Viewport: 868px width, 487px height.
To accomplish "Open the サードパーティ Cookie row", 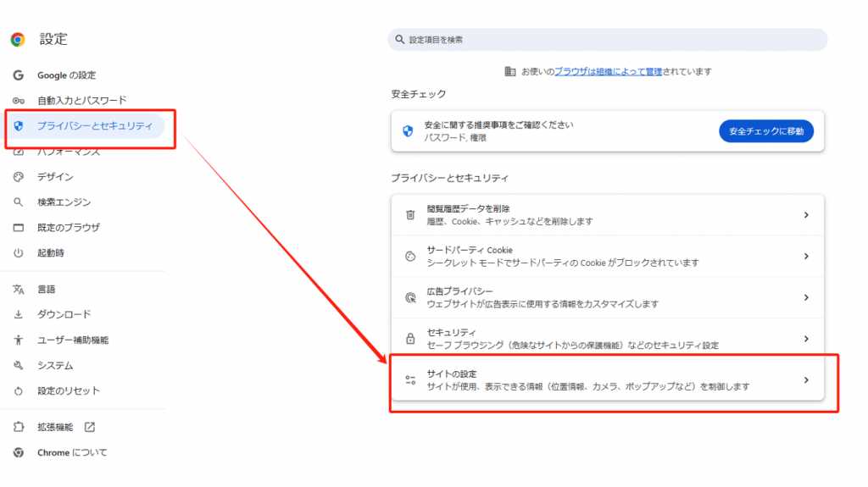I will (x=607, y=257).
